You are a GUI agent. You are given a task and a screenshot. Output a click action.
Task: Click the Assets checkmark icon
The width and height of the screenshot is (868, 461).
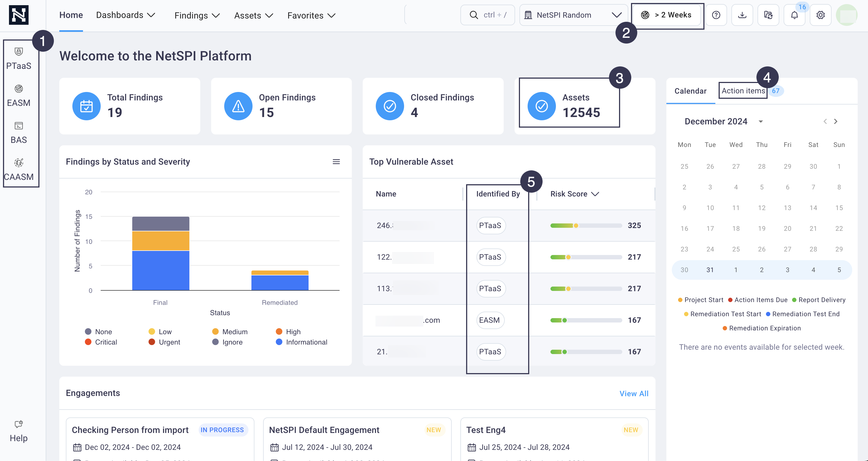541,106
